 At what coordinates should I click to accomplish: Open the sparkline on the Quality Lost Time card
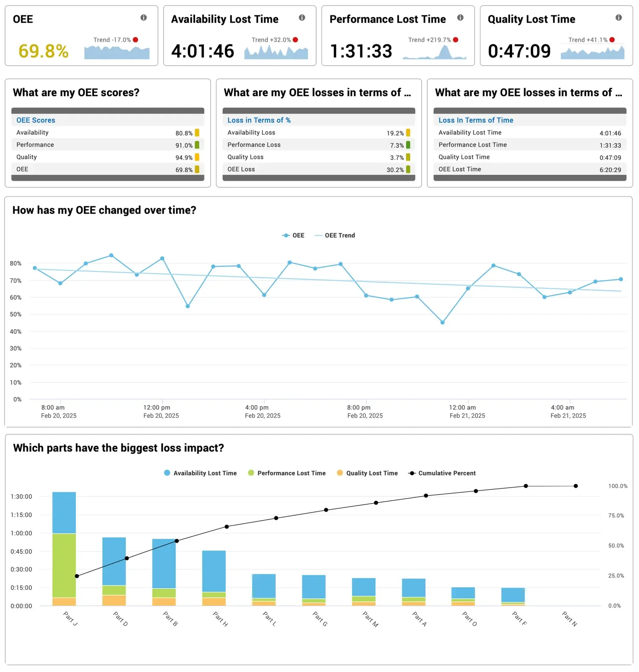pyautogui.click(x=593, y=52)
